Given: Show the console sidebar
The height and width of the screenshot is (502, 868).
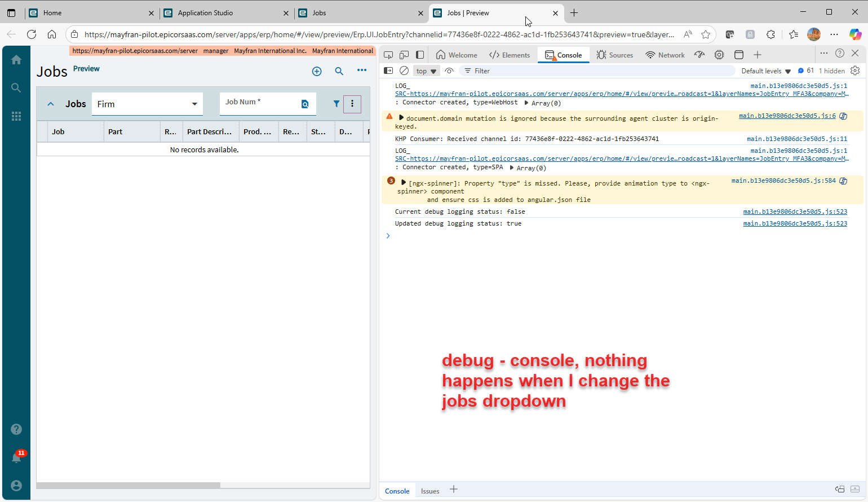Looking at the screenshot, I should (x=388, y=71).
